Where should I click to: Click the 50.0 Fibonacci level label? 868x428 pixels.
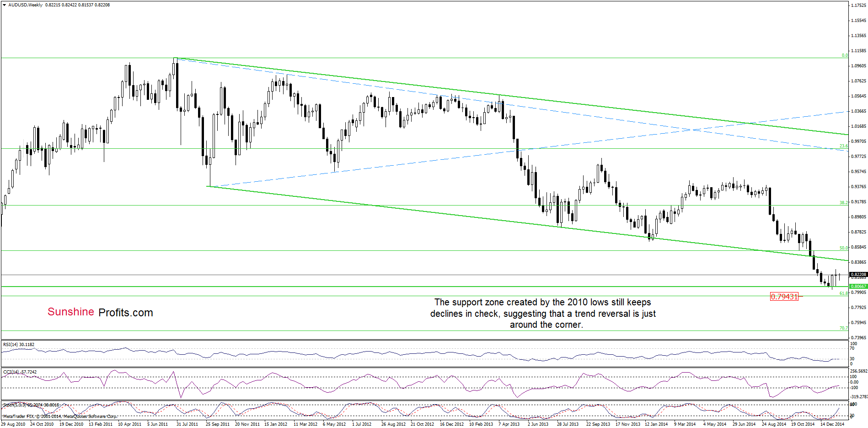pyautogui.click(x=843, y=248)
